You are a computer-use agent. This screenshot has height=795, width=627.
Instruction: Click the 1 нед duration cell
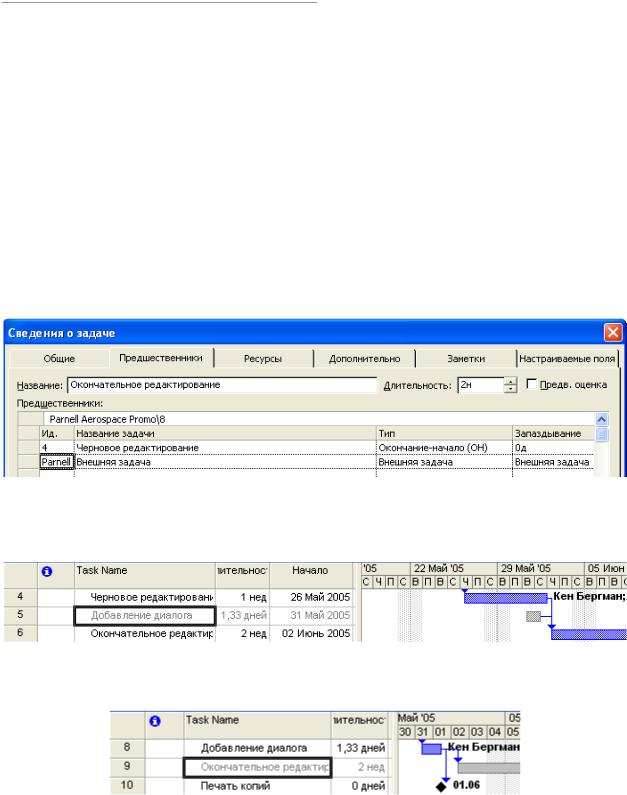[x=242, y=597]
